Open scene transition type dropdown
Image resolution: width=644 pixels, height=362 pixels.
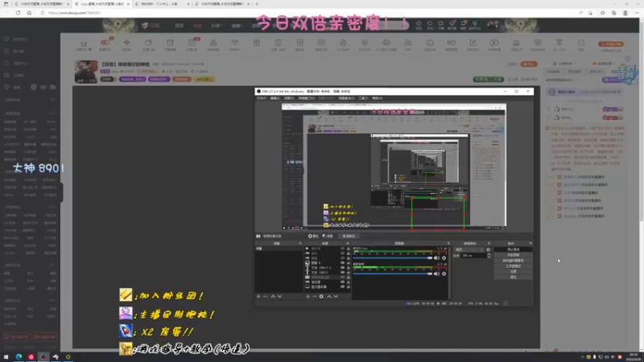(x=469, y=249)
